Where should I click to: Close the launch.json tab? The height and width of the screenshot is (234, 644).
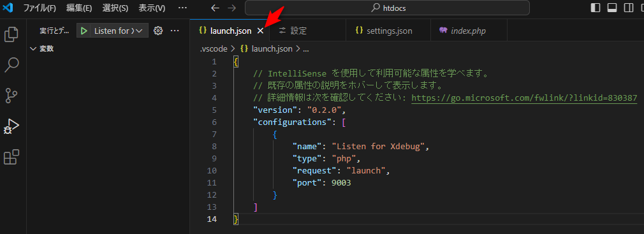click(260, 31)
